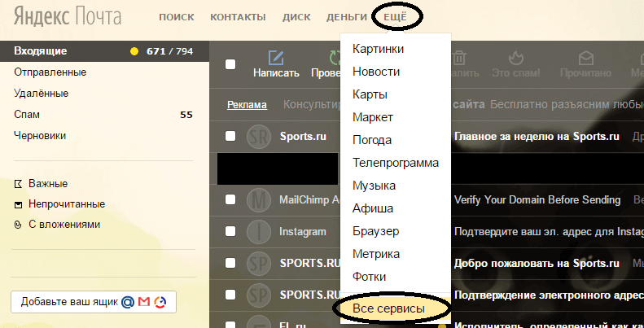
Task: Filter by Важные label
Action: 48,183
